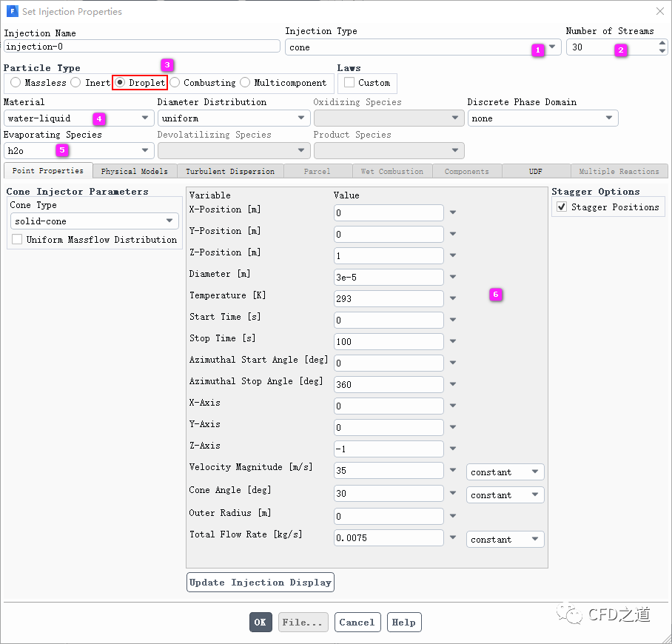Click the expand arrow beside Temperature value

tap(453, 299)
